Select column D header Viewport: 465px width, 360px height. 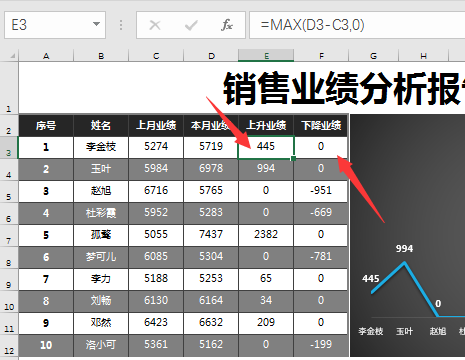[211, 56]
